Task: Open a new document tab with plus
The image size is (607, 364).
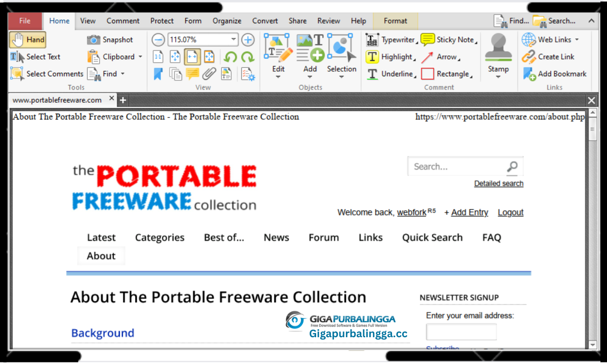Action: point(123,100)
